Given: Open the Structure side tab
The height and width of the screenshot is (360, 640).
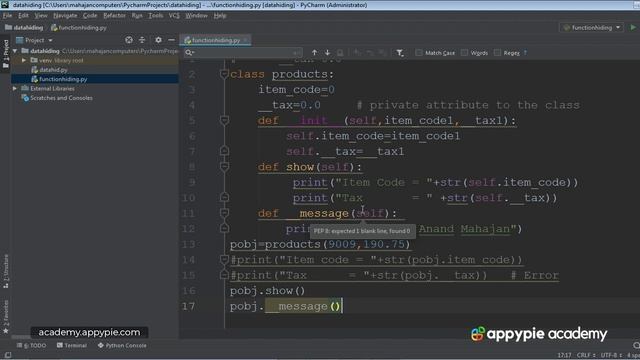Looking at the screenshot, I should (x=6, y=271).
